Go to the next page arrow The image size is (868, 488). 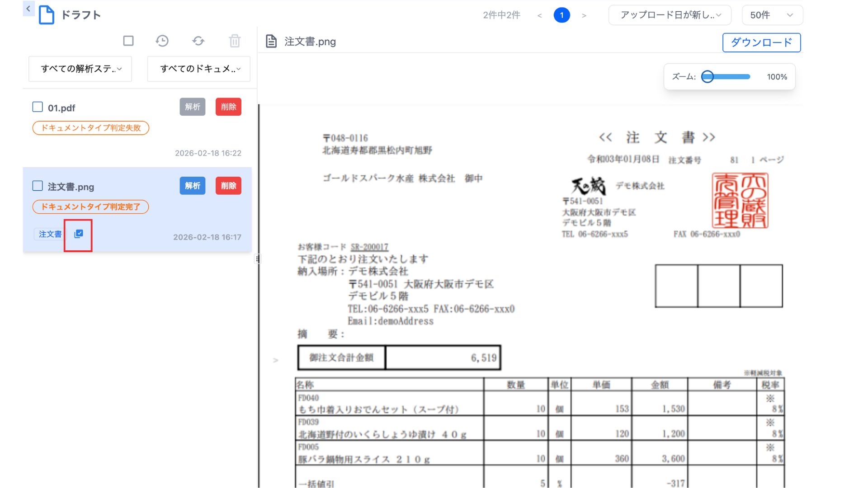584,15
